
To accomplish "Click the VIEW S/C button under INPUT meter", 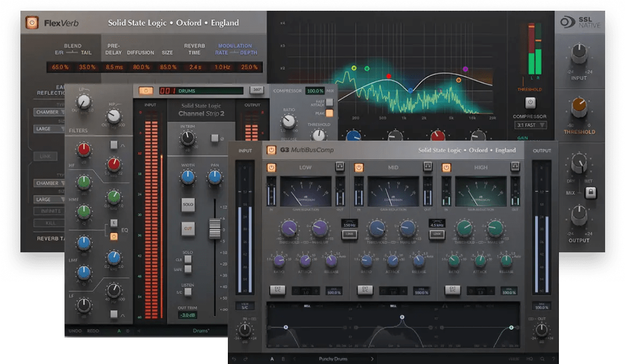I will click(245, 306).
